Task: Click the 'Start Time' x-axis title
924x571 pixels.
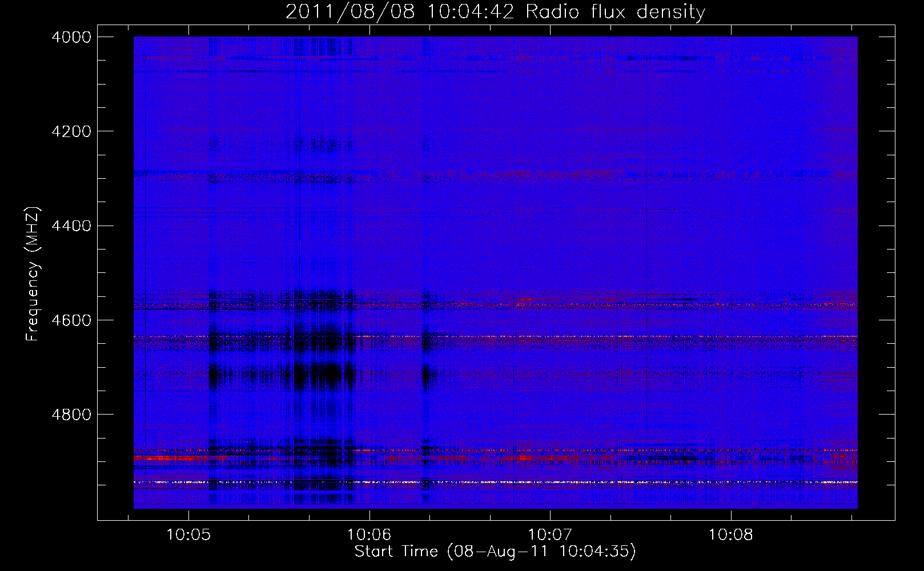Action: tap(396, 552)
